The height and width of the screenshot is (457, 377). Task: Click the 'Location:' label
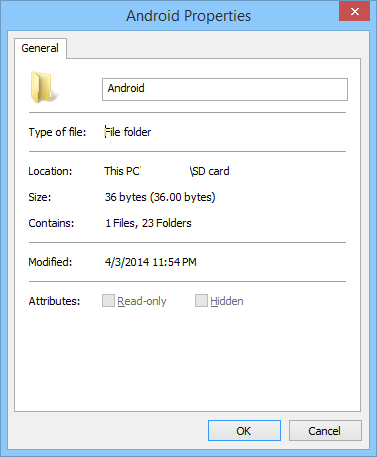pyautogui.click(x=50, y=171)
